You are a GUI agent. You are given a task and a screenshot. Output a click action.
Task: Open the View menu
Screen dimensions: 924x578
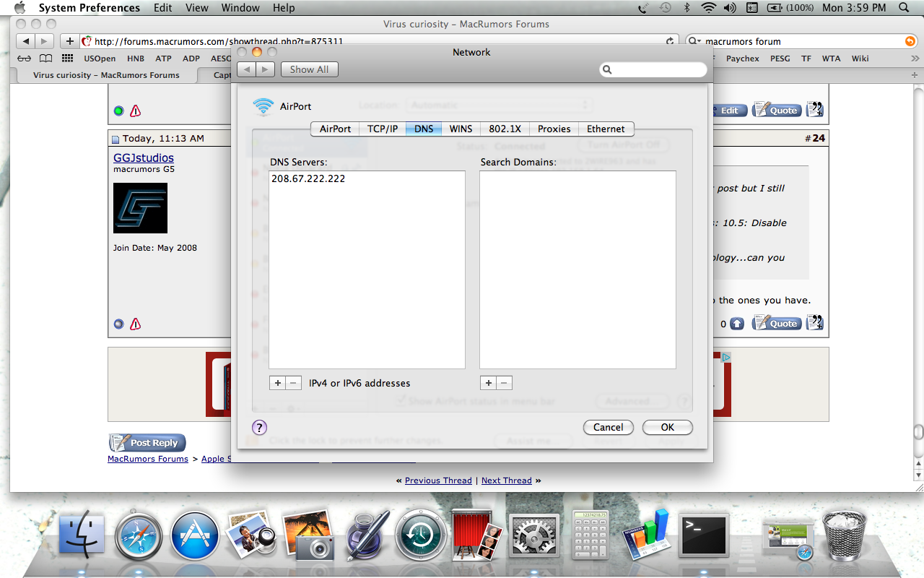tap(197, 8)
